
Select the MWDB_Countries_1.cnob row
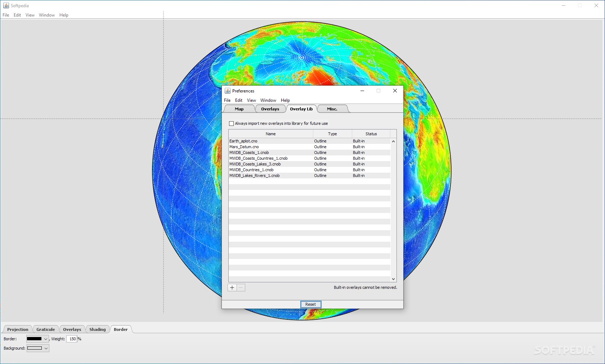click(309, 170)
